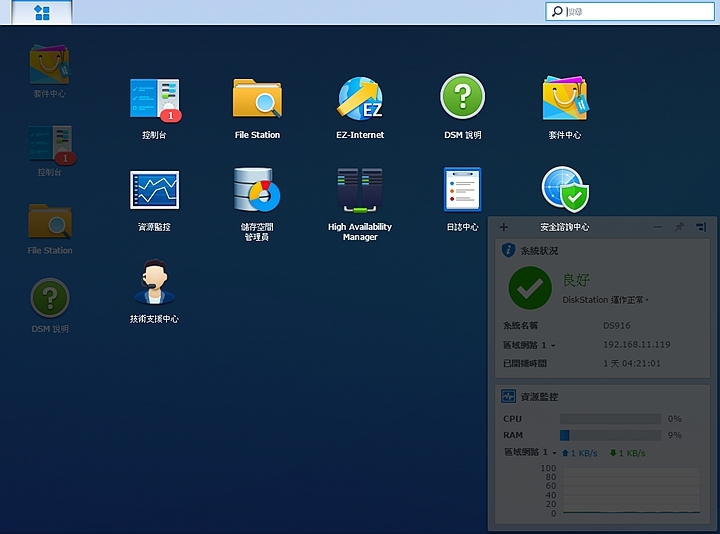Expand 區域網路 1 dropdown in resource monitor
Image resolution: width=720 pixels, height=534 pixels.
pyautogui.click(x=553, y=453)
